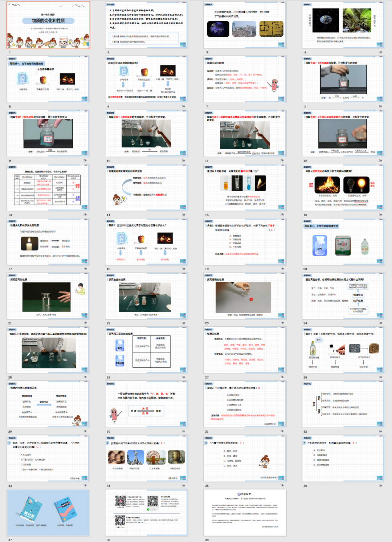392x542 pixels.
Task: Click slide number label 12
Action: pos(305,160)
